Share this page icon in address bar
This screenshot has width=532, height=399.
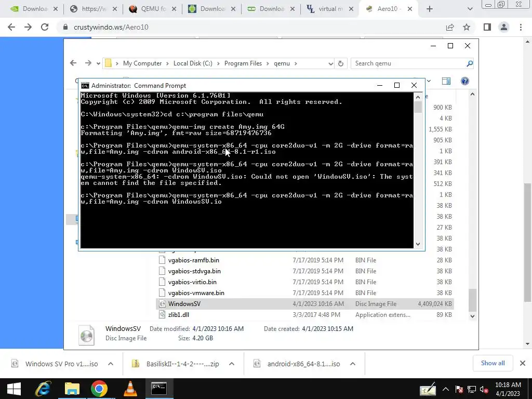(450, 27)
